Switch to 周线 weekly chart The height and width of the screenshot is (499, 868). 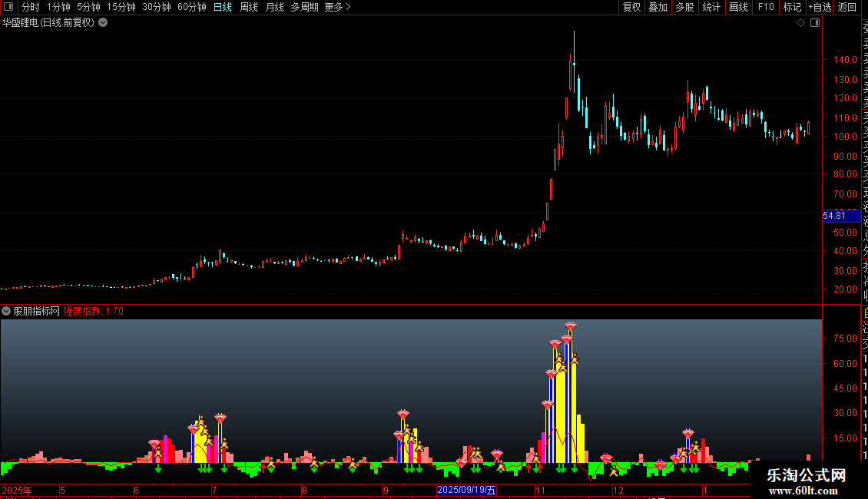[249, 7]
